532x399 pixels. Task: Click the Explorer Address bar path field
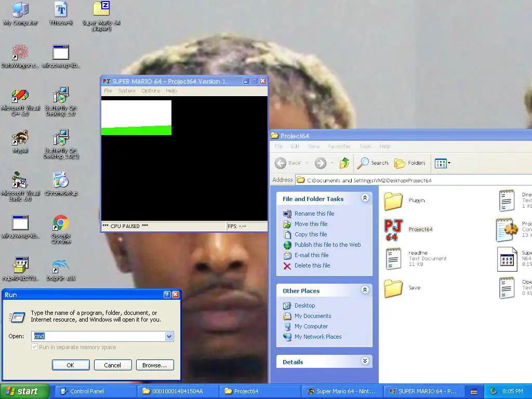click(x=414, y=180)
